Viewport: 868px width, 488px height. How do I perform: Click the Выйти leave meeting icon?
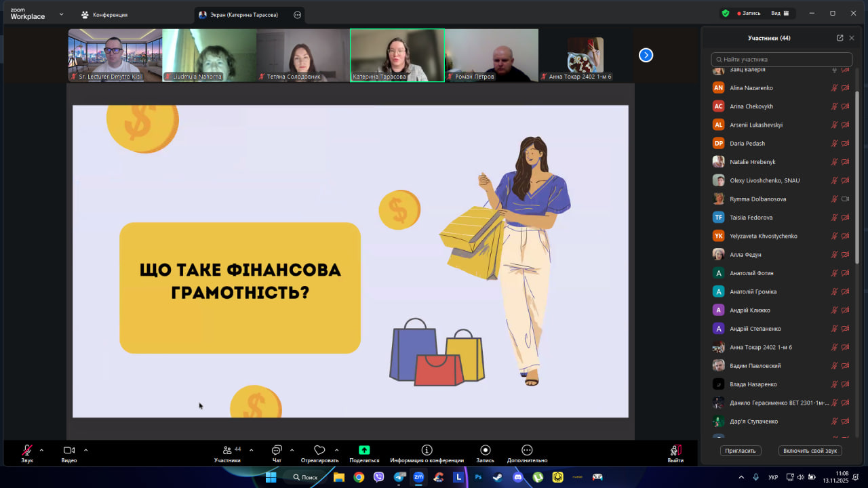pyautogui.click(x=675, y=451)
